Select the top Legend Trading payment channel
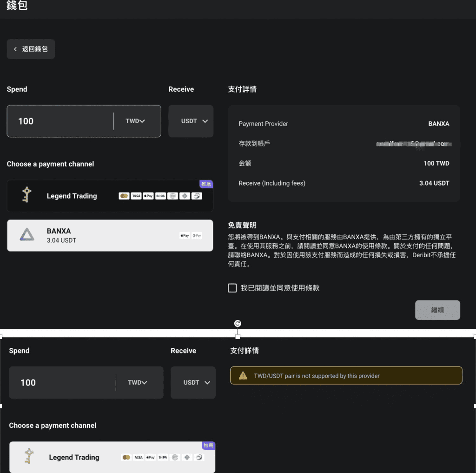Viewport: 476px width, 473px height. tap(110, 196)
